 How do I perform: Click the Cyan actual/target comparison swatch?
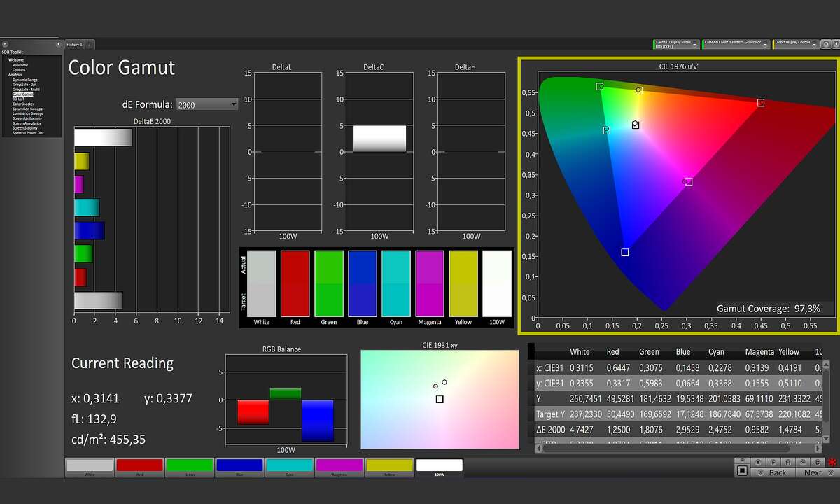point(395,283)
